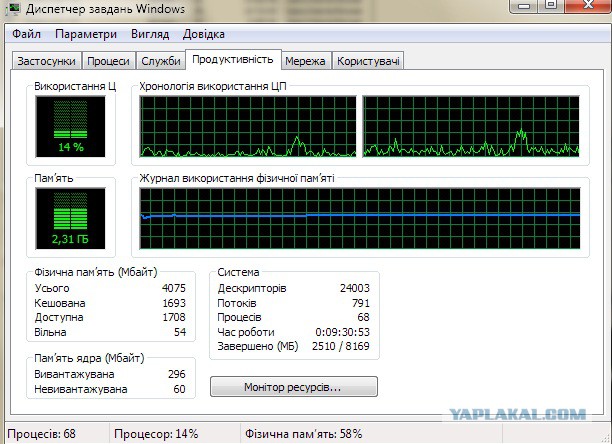612x444 pixels.
Task: Click the Система group label
Action: coord(238,272)
